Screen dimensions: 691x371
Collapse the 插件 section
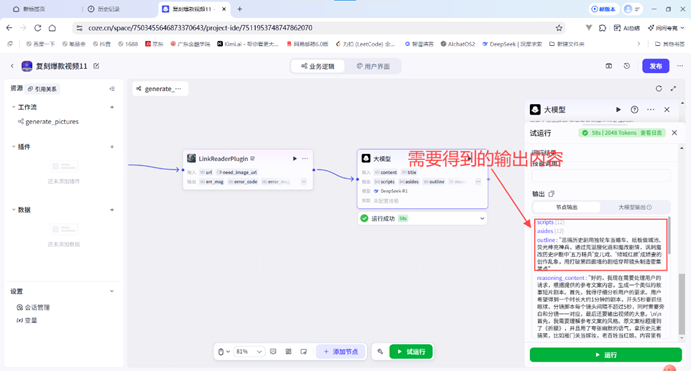click(x=13, y=147)
